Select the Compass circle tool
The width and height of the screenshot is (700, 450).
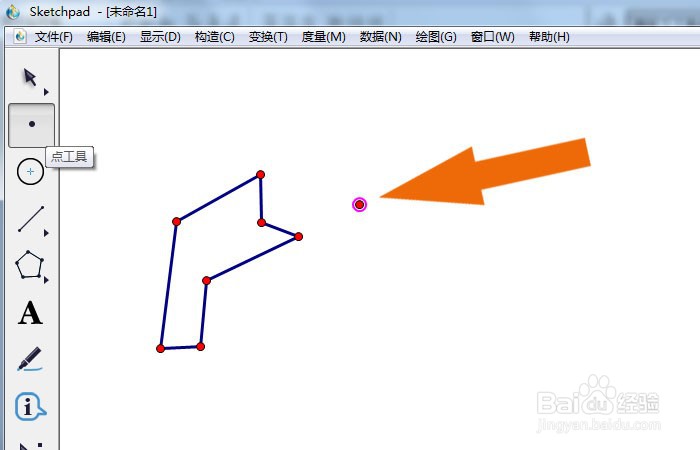coord(30,171)
